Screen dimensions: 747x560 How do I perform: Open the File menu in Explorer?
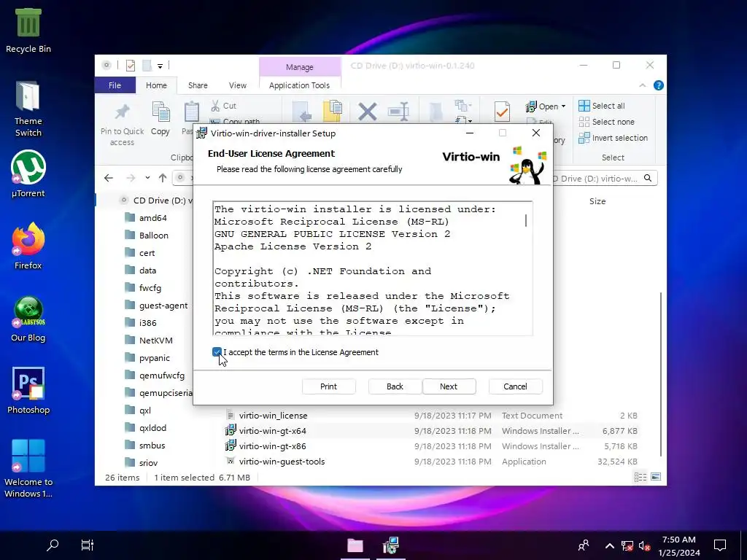115,85
